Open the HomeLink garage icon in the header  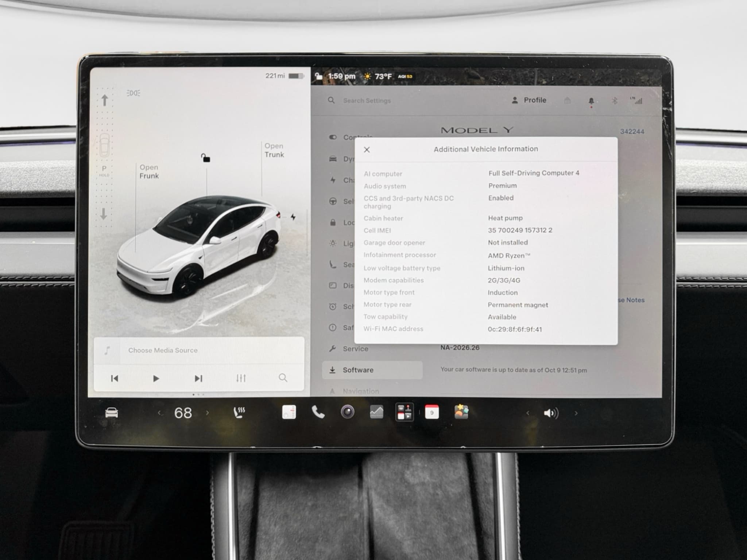point(567,100)
